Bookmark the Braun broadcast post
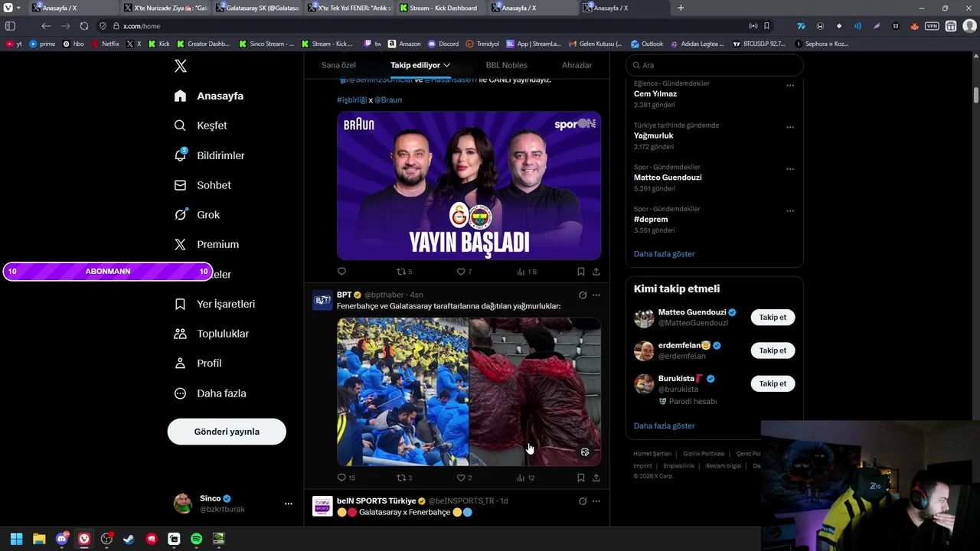This screenshot has width=980, height=551. (x=581, y=272)
